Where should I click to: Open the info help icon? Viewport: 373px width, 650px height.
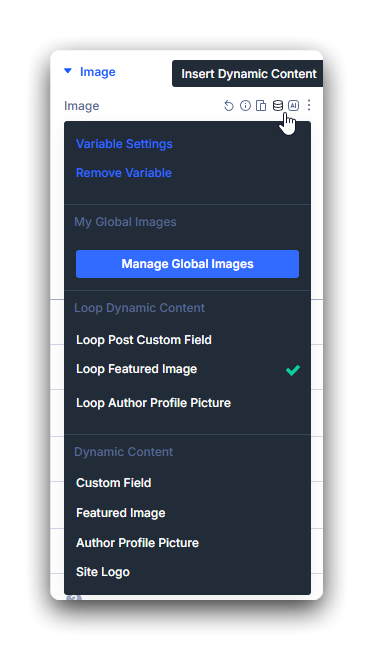pyautogui.click(x=245, y=106)
